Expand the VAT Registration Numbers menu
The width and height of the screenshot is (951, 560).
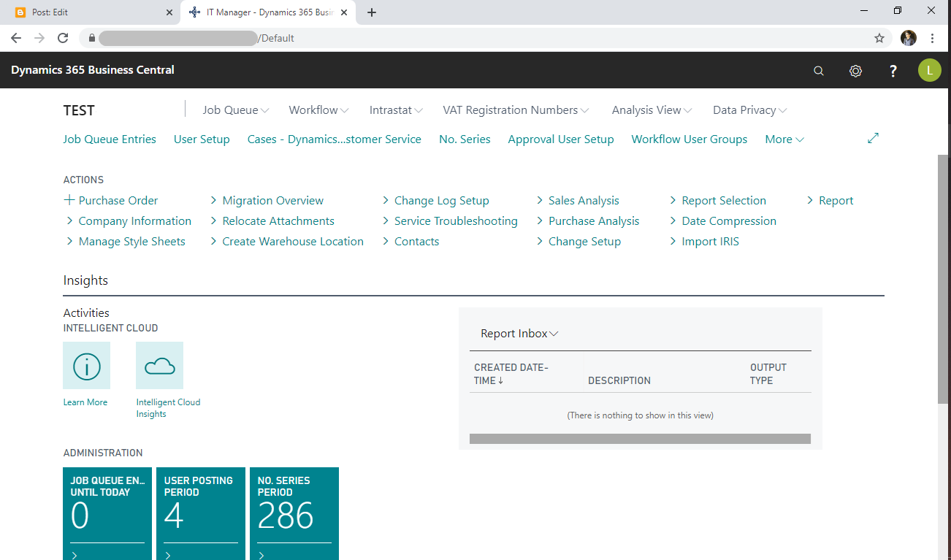click(516, 110)
